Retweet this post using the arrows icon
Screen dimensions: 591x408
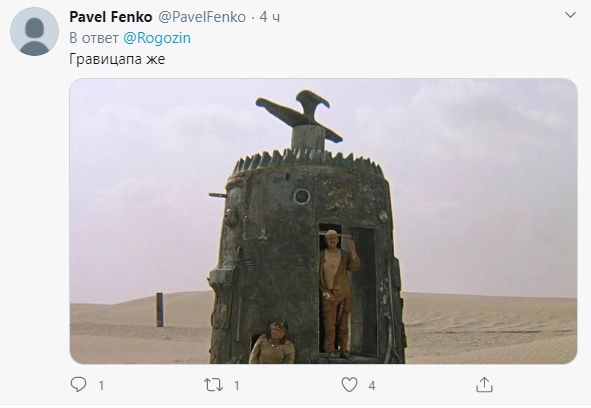(x=213, y=385)
